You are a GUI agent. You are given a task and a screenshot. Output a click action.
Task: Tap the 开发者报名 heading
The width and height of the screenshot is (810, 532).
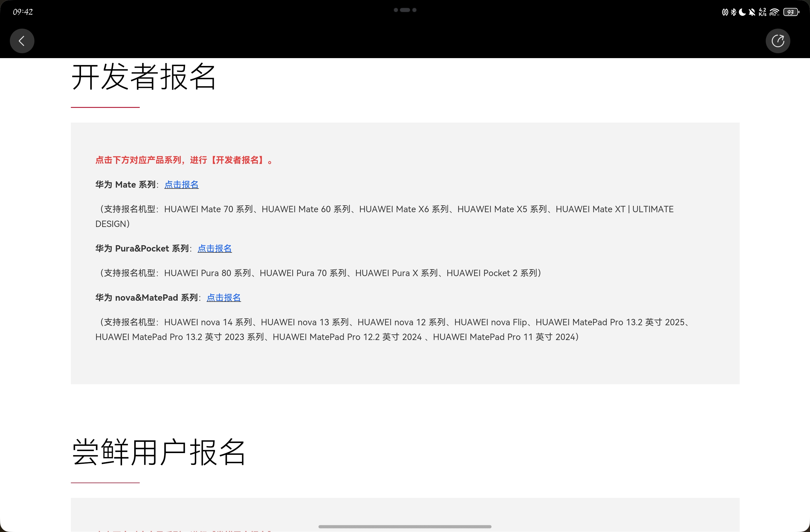[x=143, y=77]
